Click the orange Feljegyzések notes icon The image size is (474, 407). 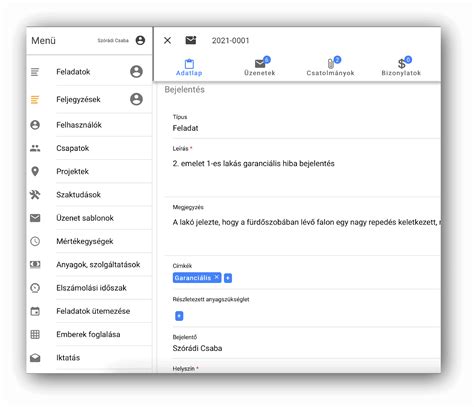pyautogui.click(x=35, y=99)
